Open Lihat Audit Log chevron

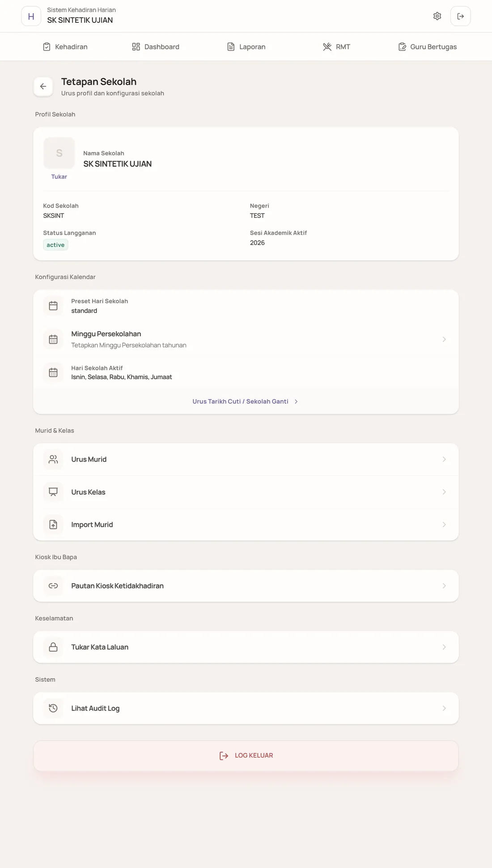(x=444, y=708)
